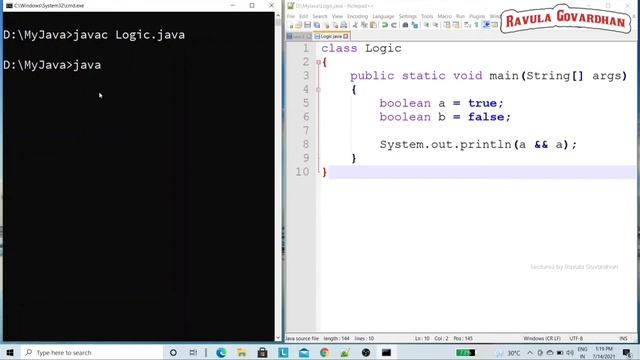The width and height of the screenshot is (640, 360).
Task: Open the Search menu
Action: click(x=320, y=16)
